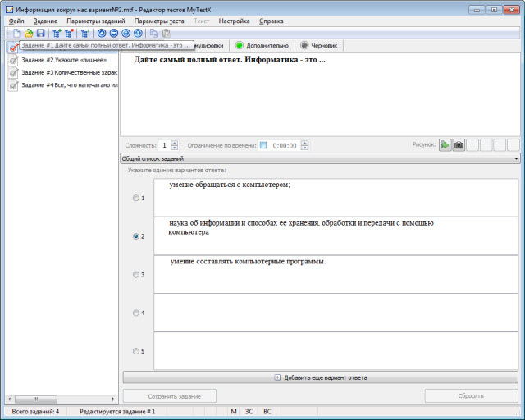
Task: Click the Open file folder icon
Action: (x=29, y=34)
